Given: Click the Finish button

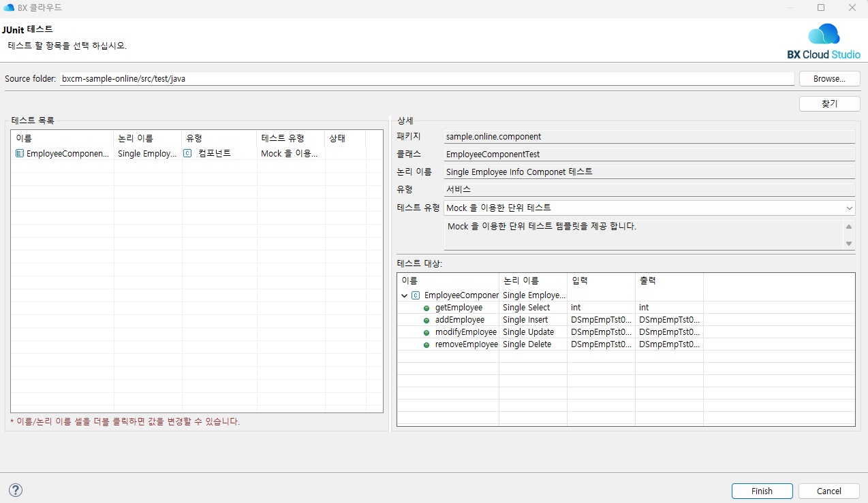Looking at the screenshot, I should click(x=762, y=491).
